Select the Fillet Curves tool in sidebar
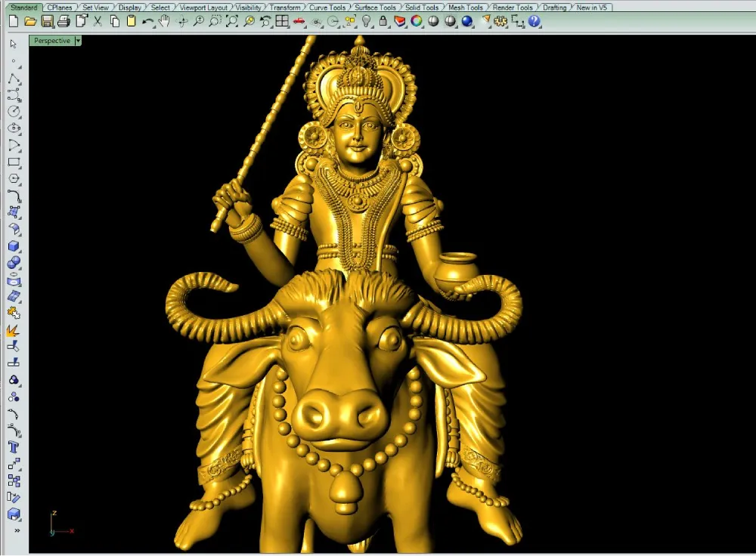This screenshot has width=756, height=556. tap(14, 196)
